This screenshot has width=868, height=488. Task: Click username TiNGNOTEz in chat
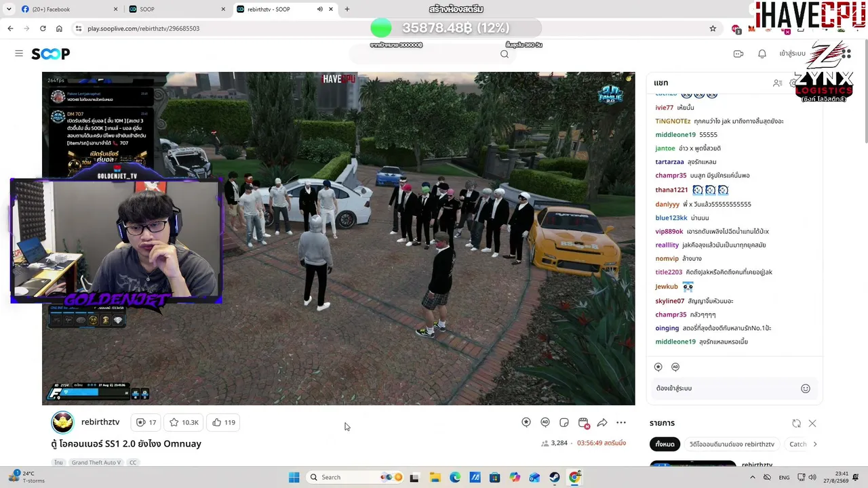[x=673, y=121]
